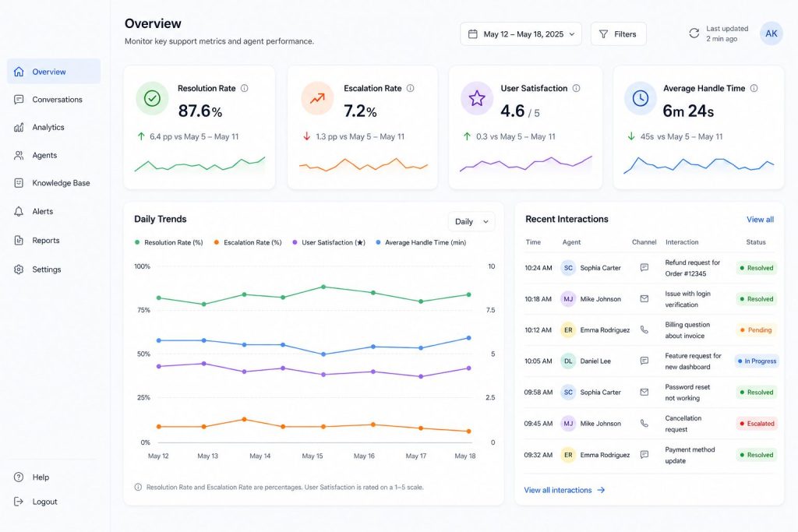Screen dimensions: 798x532
Task: Click the Reports document icon
Action: 19,241
